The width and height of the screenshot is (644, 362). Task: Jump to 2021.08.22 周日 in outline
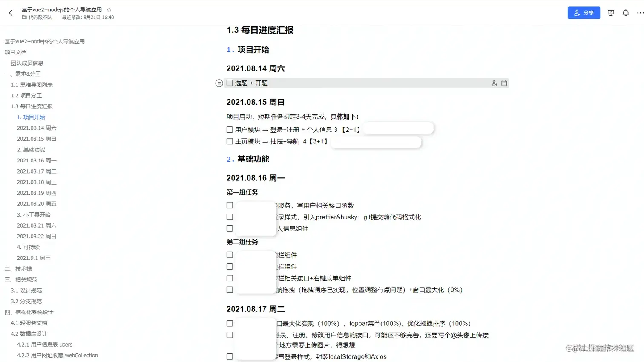37,237
